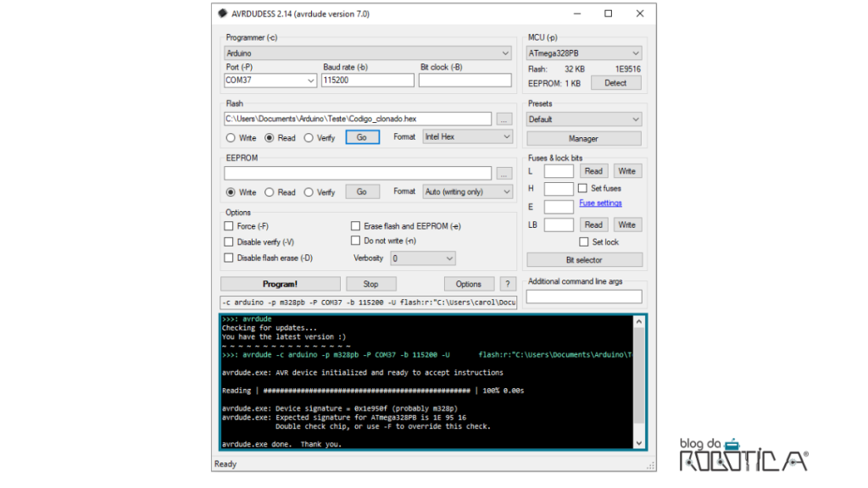The image size is (868, 488).
Task: Open the Flash Format dropdown showing Intel Hex
Action: click(468, 136)
